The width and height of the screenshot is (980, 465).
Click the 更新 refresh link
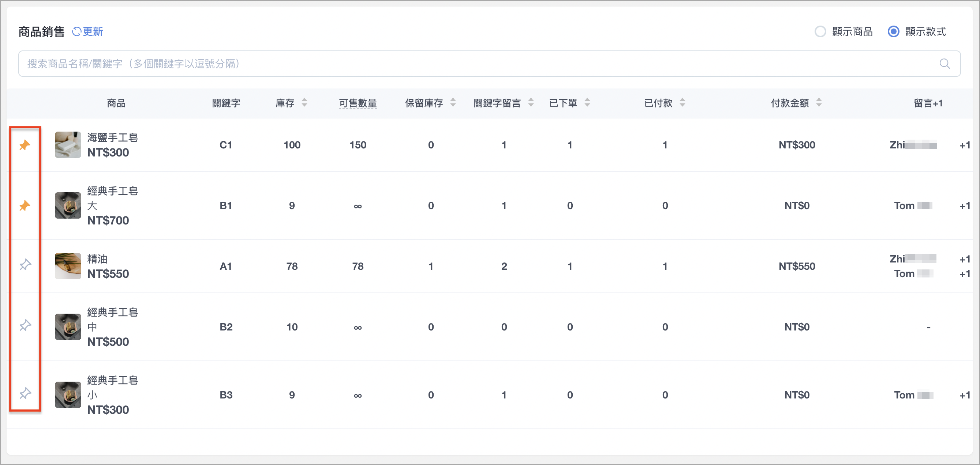[x=87, y=31]
